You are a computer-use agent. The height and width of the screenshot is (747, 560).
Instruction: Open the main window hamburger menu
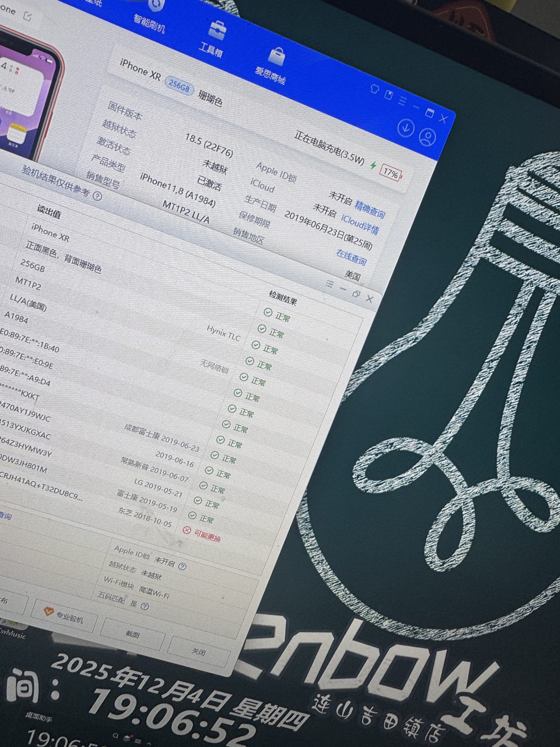pos(402,100)
